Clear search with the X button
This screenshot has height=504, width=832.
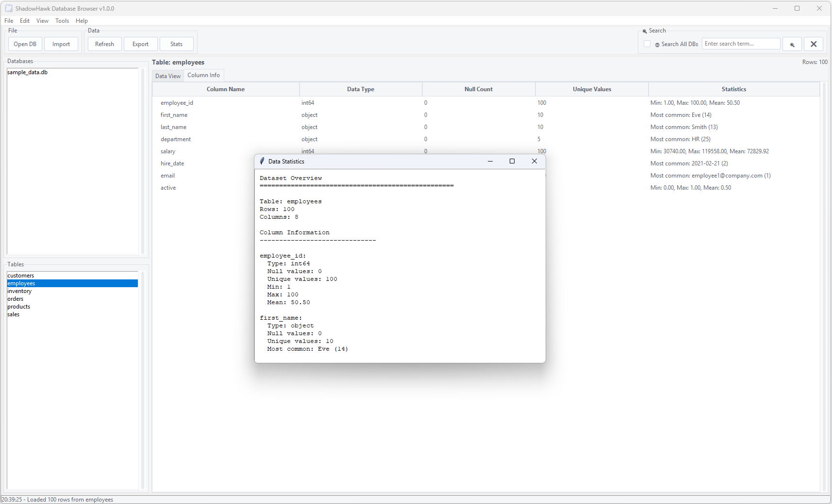point(814,44)
